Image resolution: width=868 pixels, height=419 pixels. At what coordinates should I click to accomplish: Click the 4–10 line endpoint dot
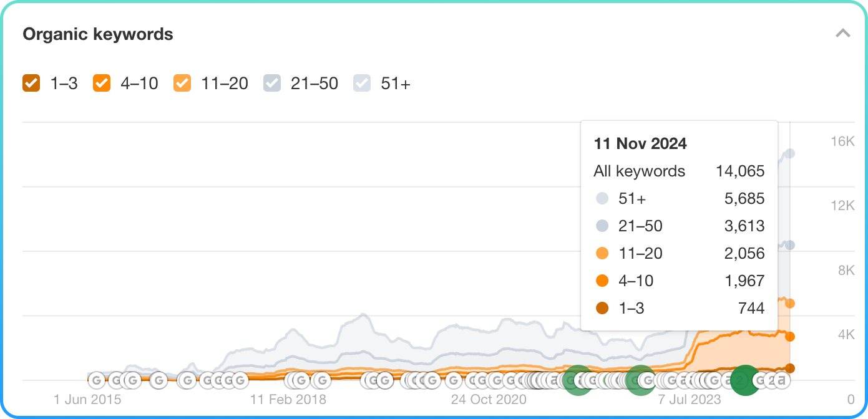[x=790, y=337]
